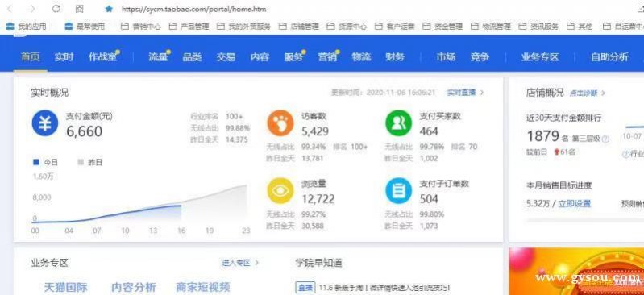Viewport: 644px width, 295px height.
Task: Toggle the 今日 chart legend
Action: coord(46,163)
